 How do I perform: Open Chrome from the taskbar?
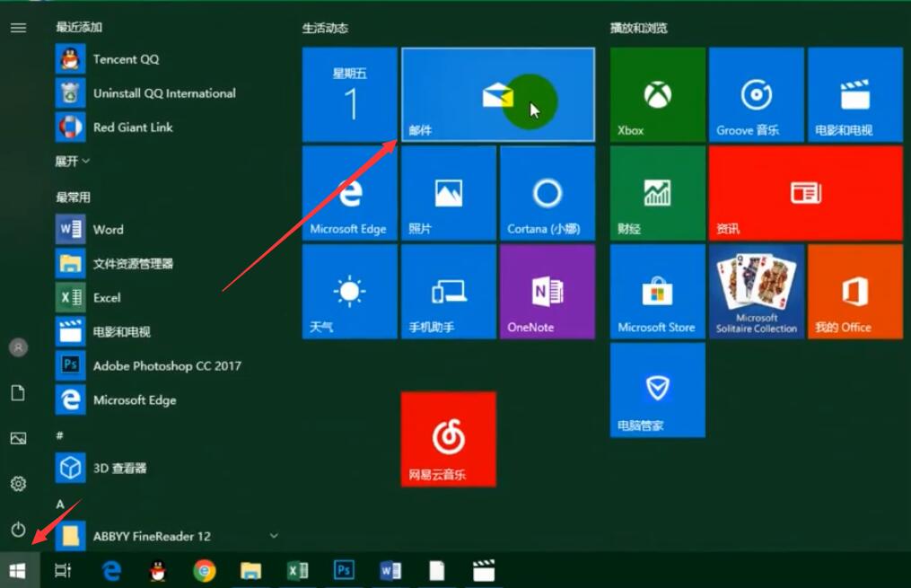[x=205, y=570]
